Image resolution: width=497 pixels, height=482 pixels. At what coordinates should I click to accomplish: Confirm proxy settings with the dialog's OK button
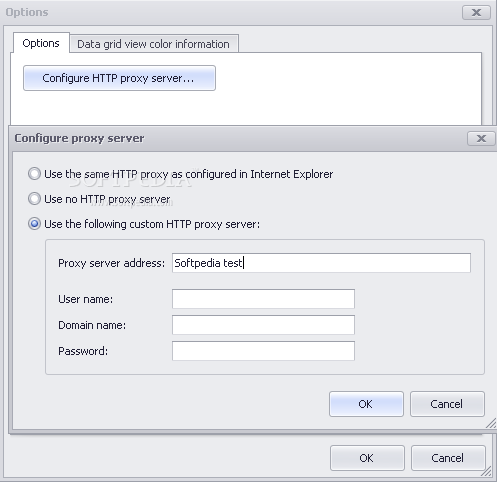[366, 404]
